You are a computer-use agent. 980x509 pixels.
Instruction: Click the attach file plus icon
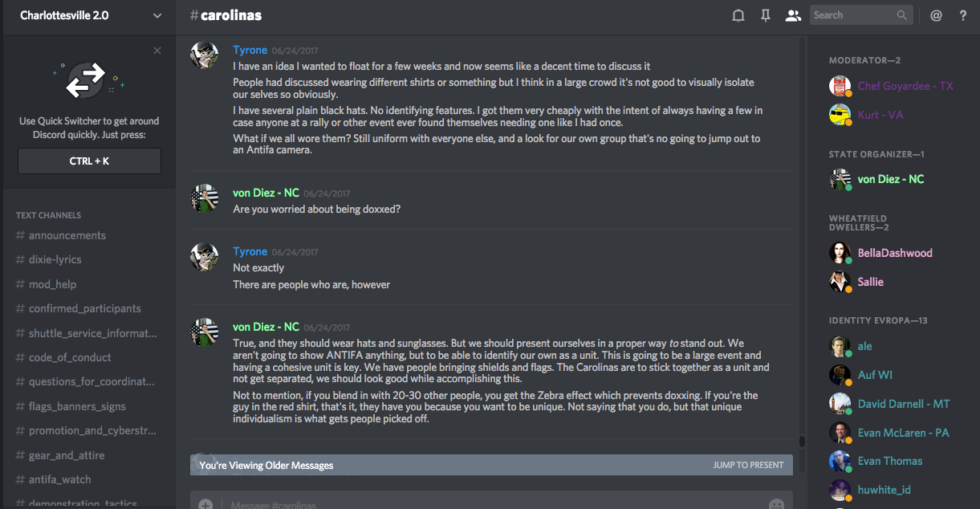(205, 504)
